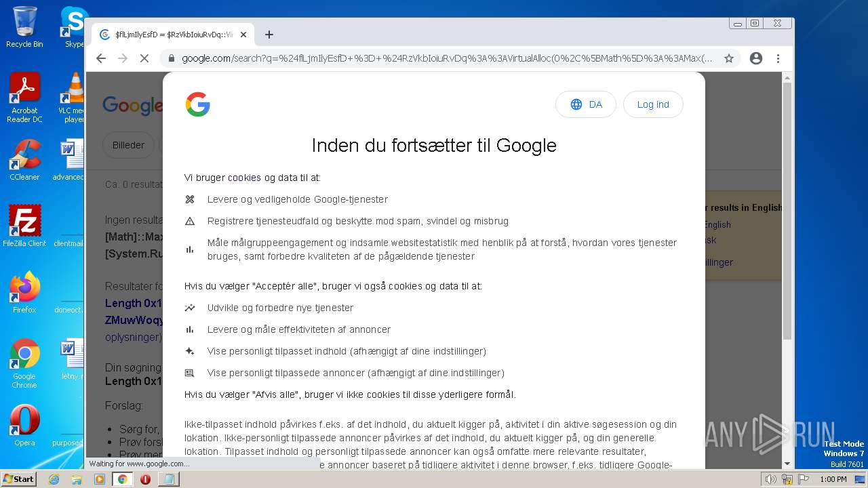The width and height of the screenshot is (868, 488).
Task: Click "Udvikle og forbedre nye tjenester" text
Action: (x=281, y=308)
